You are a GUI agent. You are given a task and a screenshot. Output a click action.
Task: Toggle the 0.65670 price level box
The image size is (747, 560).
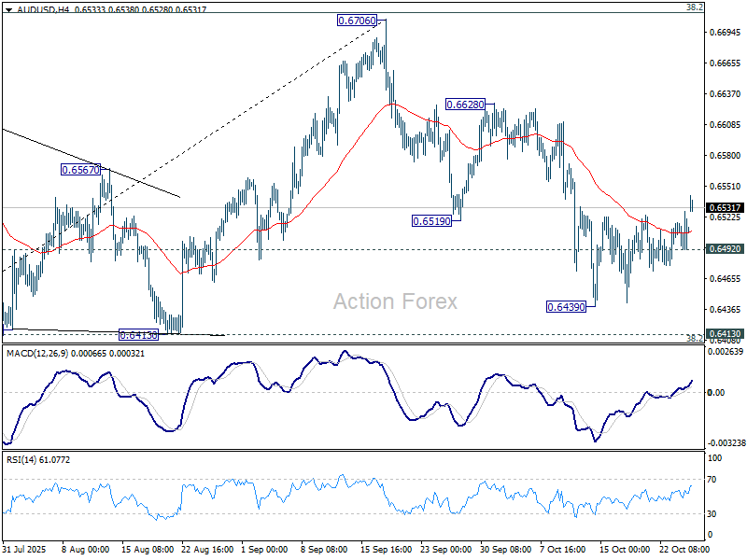tap(82, 170)
